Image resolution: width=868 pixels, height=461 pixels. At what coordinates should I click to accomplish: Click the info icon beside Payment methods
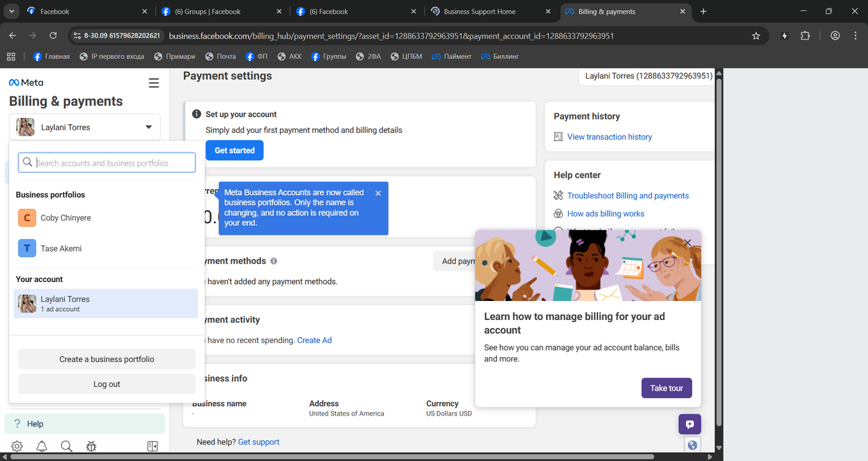(274, 261)
